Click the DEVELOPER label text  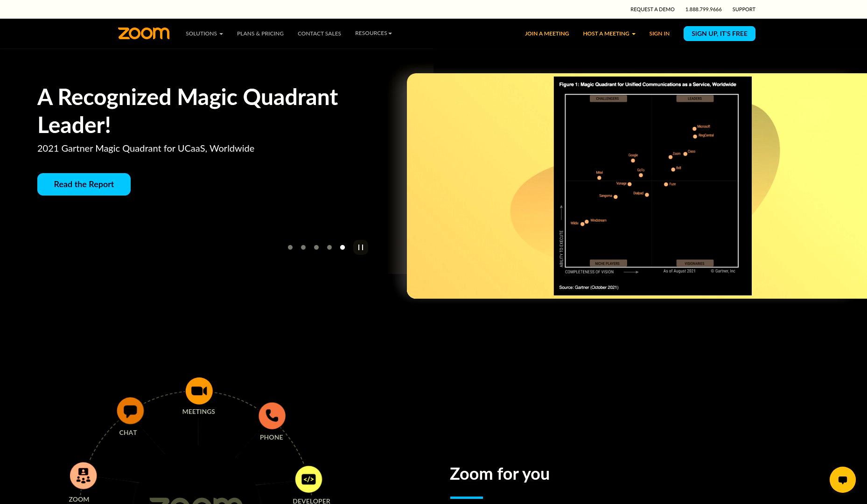(311, 501)
